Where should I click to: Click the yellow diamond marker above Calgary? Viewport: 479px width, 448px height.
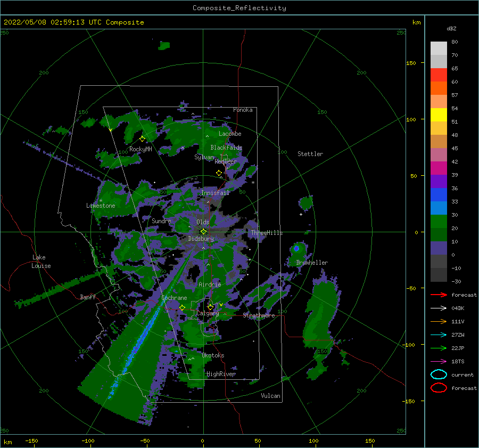coord(210,307)
